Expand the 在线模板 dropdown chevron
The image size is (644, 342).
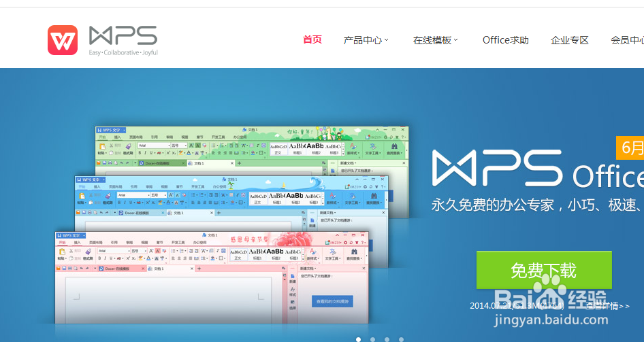click(456, 40)
